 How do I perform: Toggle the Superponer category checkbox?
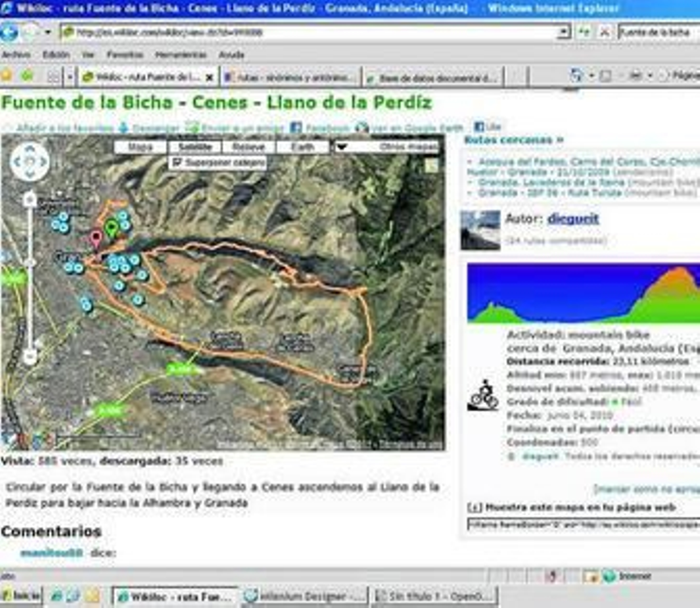pyautogui.click(x=176, y=162)
